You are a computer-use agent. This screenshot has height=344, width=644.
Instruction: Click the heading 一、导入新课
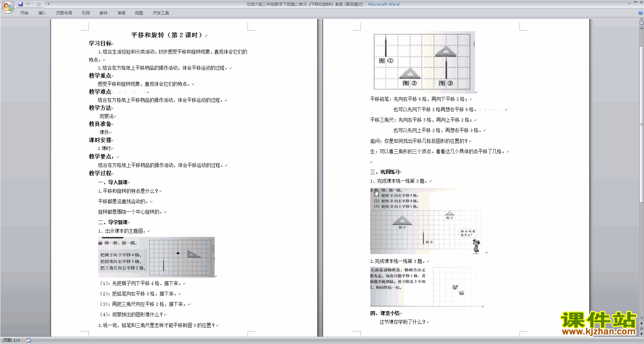(113, 183)
